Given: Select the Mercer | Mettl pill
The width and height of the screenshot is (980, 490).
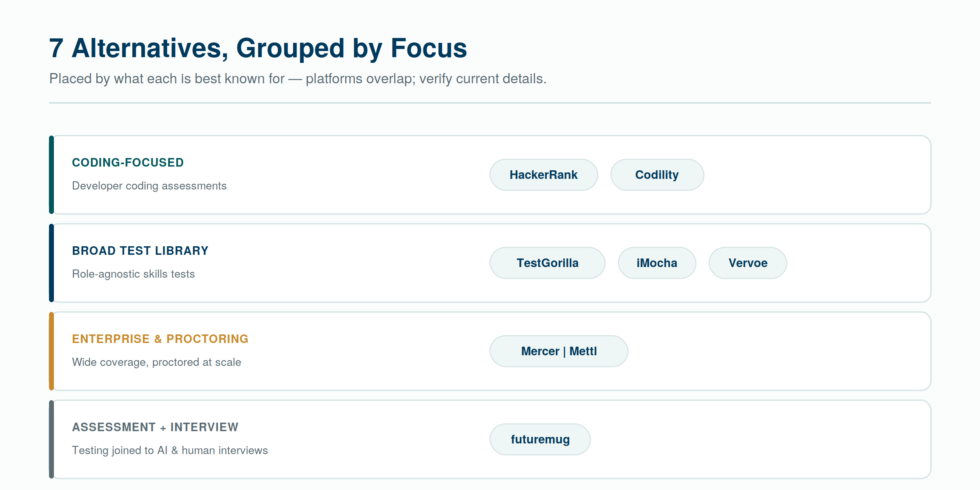Looking at the screenshot, I should click(559, 351).
